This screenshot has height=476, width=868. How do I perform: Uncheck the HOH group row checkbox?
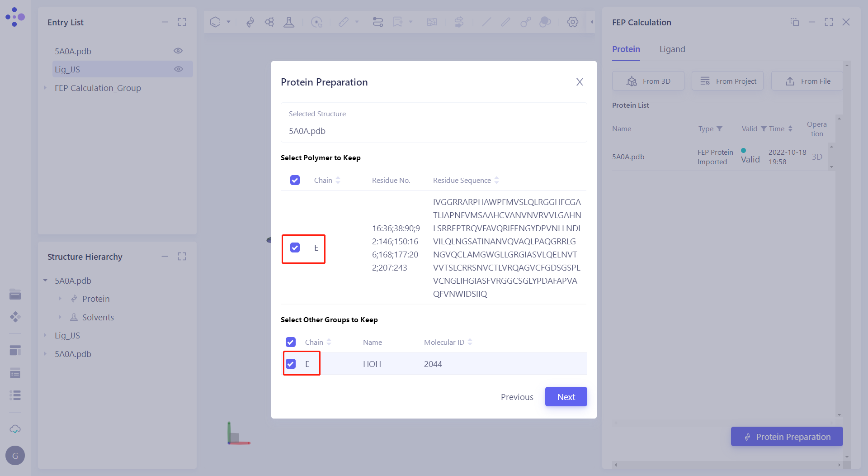click(291, 364)
